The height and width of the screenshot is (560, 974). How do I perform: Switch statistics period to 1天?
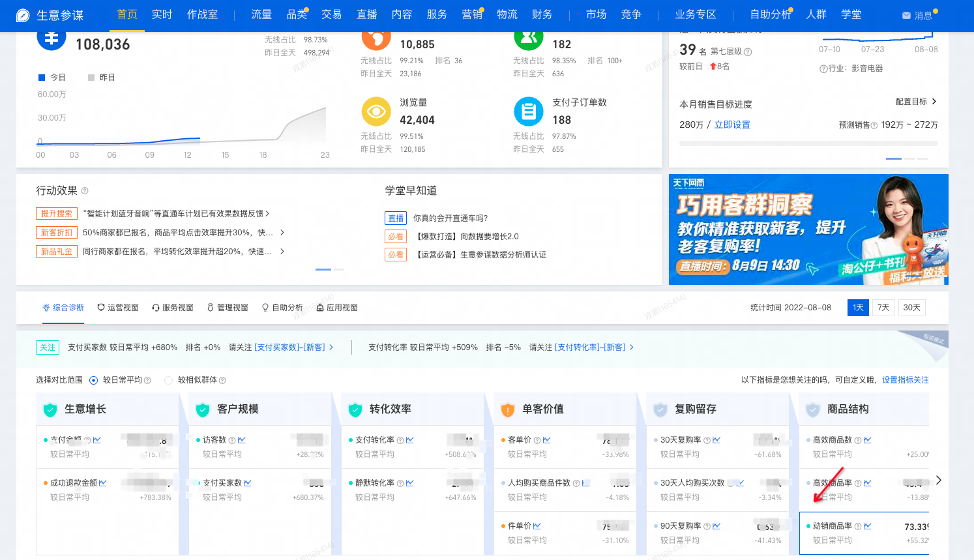point(859,308)
